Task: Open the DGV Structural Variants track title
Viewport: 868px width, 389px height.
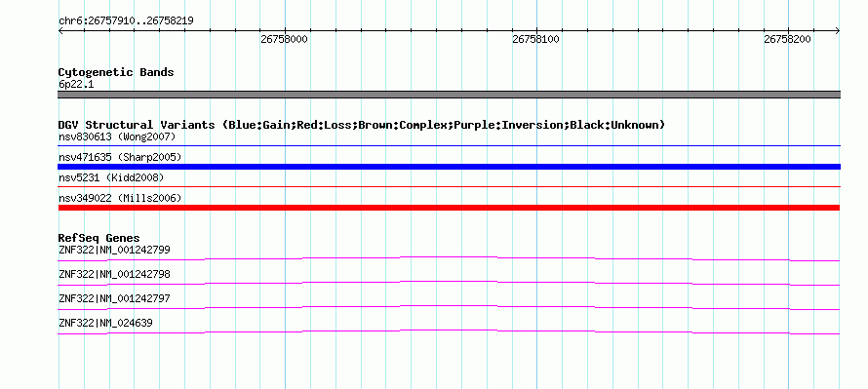Action: tap(362, 125)
